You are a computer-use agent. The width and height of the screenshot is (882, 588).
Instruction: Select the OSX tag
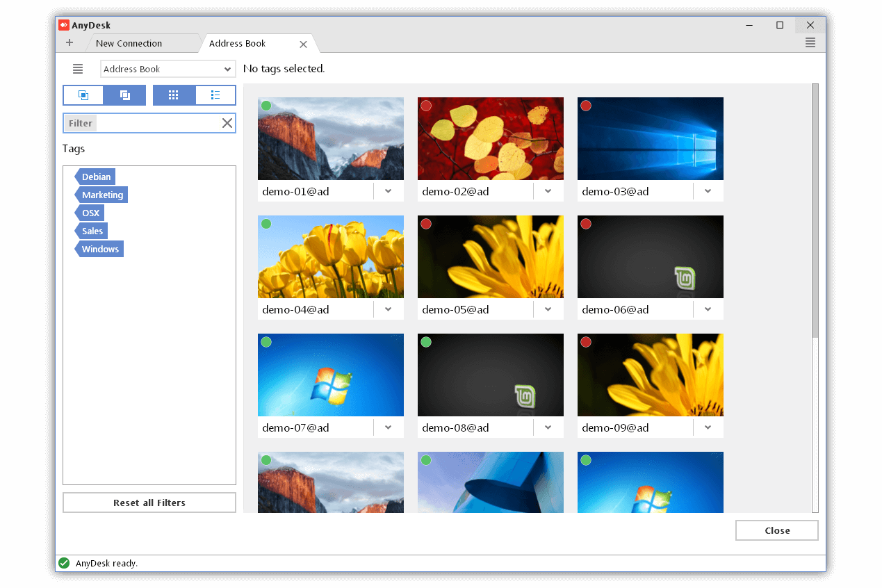90,213
